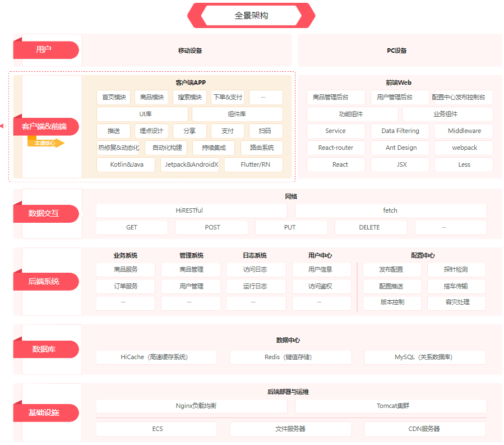The height and width of the screenshot is (445, 504).
Task: Click the 全景架构 banner at the top
Action: click(x=251, y=15)
